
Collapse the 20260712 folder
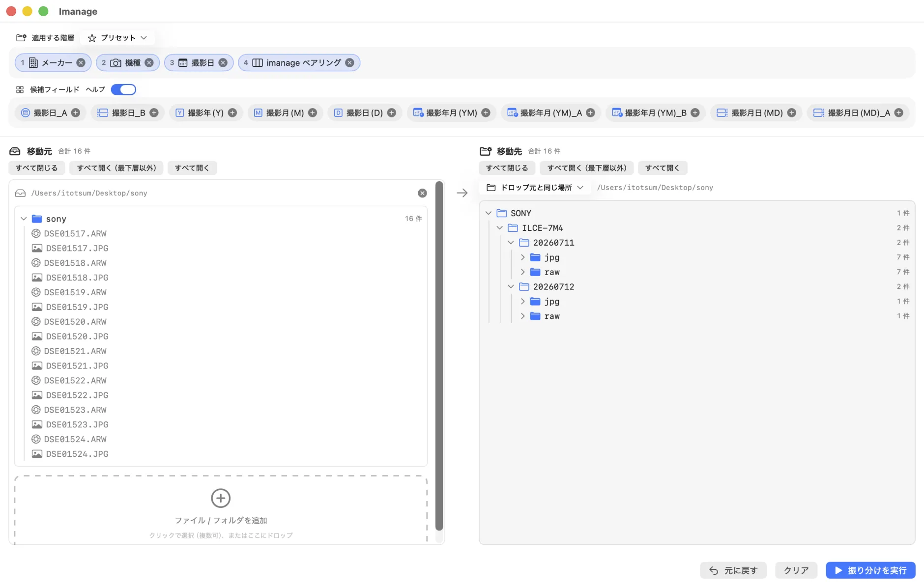click(x=511, y=287)
